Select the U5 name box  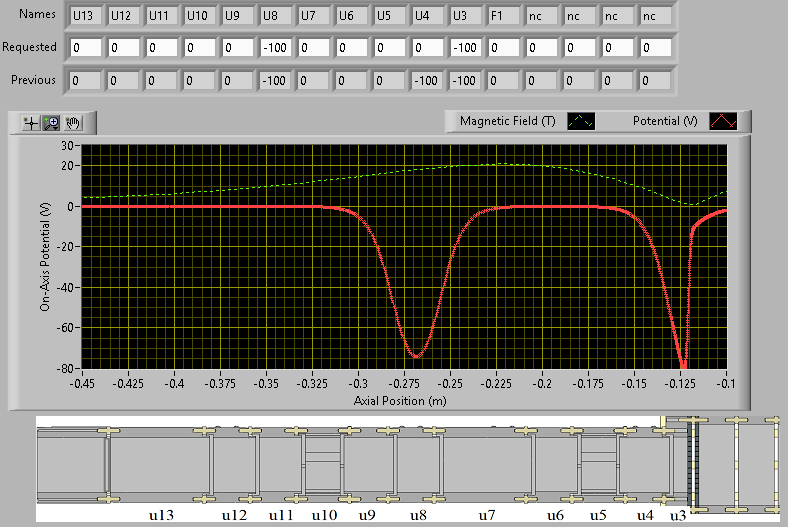389,16
